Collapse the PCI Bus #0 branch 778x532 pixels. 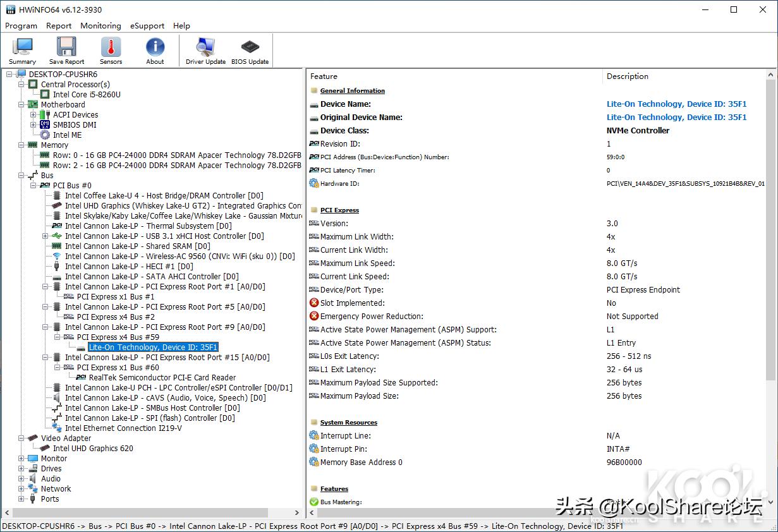[x=32, y=185]
